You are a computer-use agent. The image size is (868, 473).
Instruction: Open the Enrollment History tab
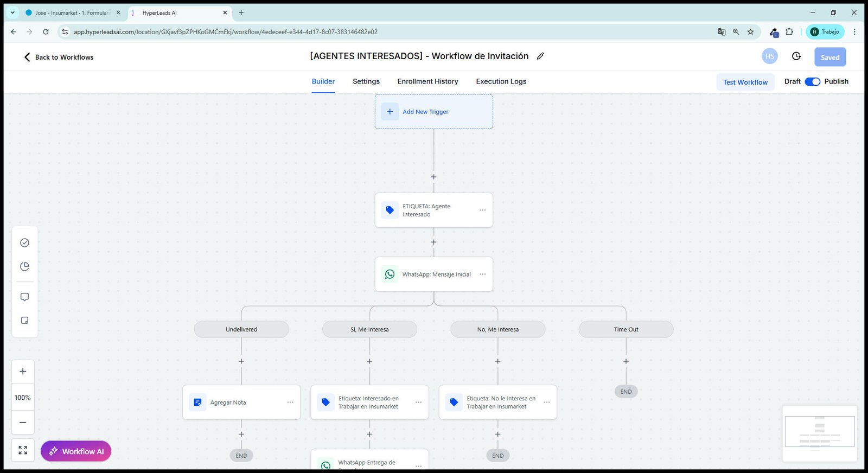pos(428,81)
